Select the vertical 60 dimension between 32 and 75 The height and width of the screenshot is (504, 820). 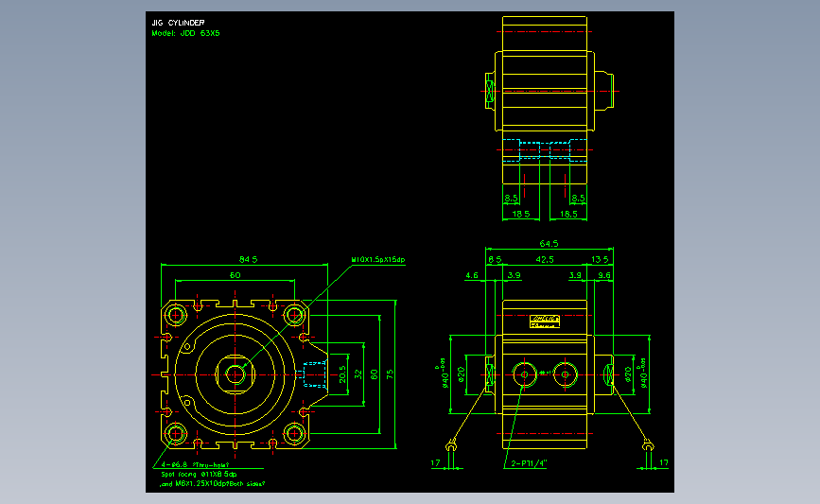click(374, 374)
